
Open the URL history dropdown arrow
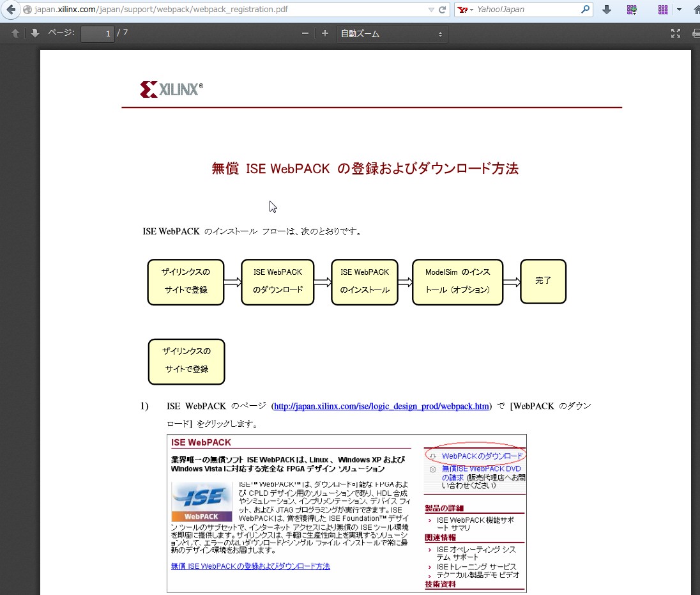point(431,10)
